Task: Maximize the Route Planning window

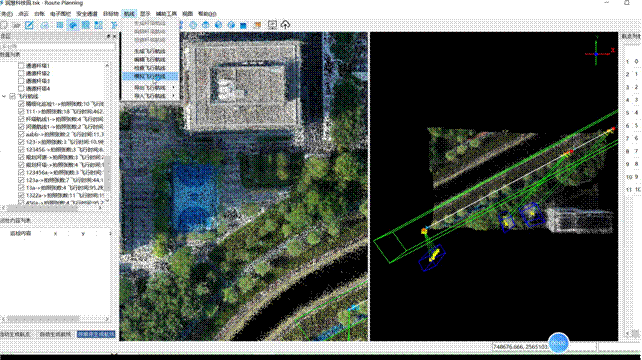Action: (x=627, y=3)
